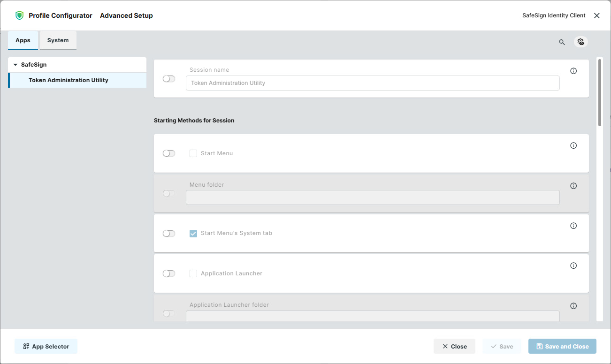Check the Start Menu checkbox

point(193,153)
